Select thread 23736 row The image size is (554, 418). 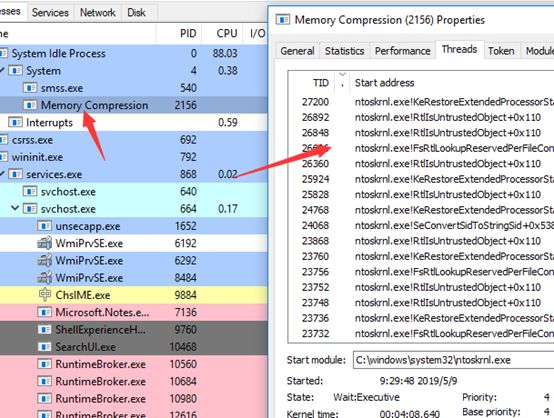[x=421, y=318]
